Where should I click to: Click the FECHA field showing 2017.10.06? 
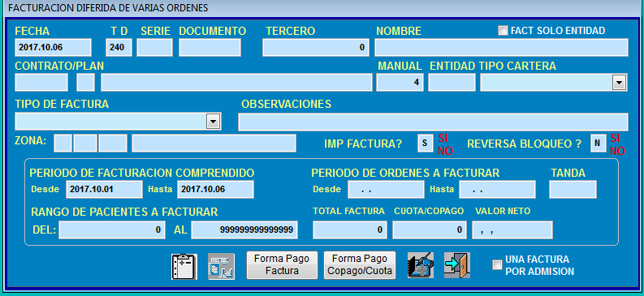point(53,48)
